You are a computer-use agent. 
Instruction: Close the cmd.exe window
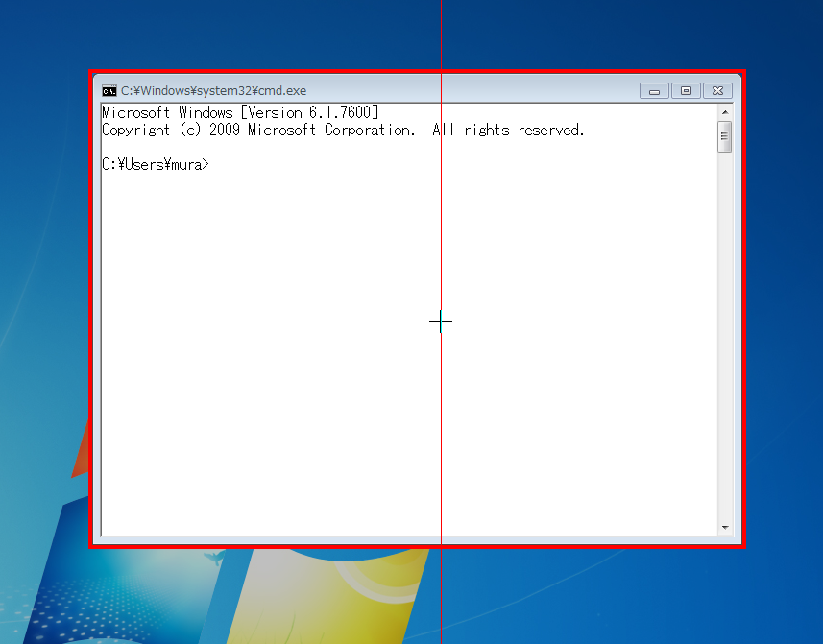[717, 91]
